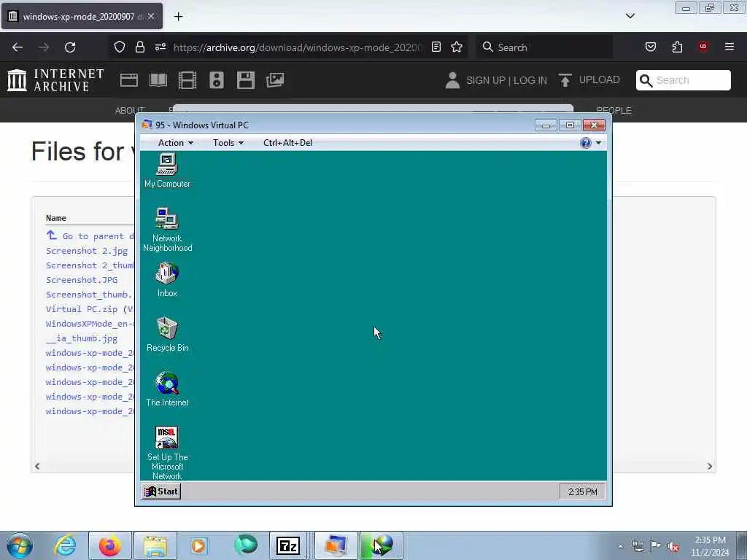Screen dimensions: 747x560
Task: Launch Internet Explorer from the taskbar
Action: 65,545
